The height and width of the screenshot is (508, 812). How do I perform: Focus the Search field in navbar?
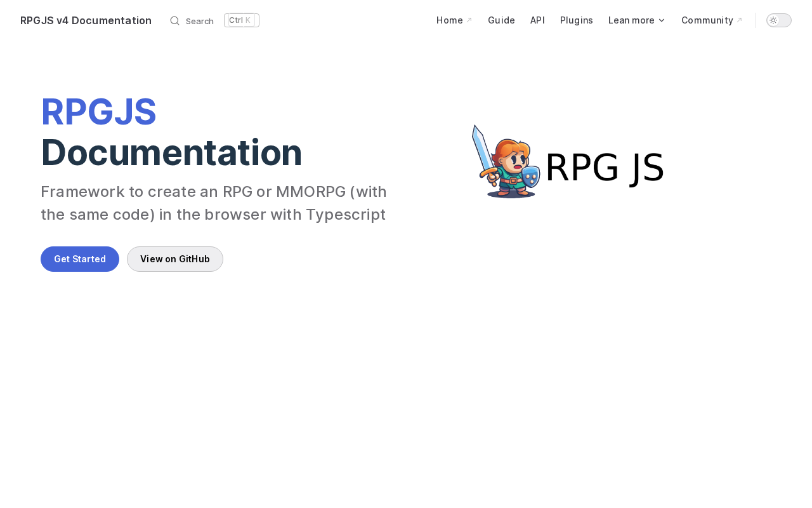(199, 21)
